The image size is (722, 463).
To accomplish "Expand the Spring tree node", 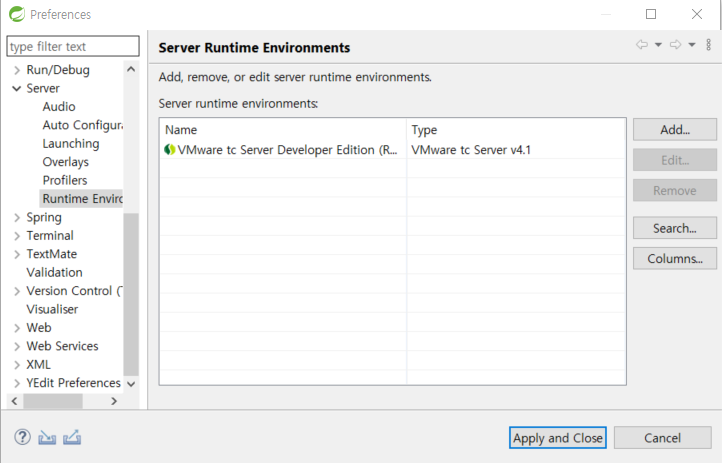I will pyautogui.click(x=17, y=217).
